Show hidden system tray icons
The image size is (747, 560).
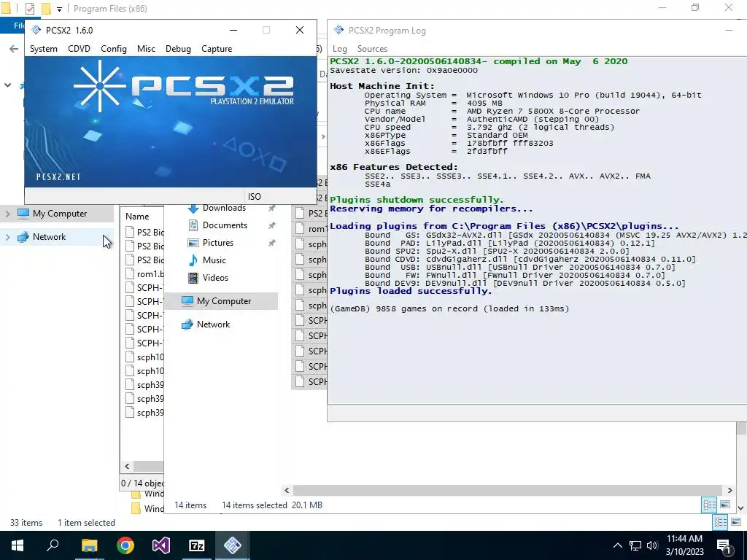(x=617, y=545)
